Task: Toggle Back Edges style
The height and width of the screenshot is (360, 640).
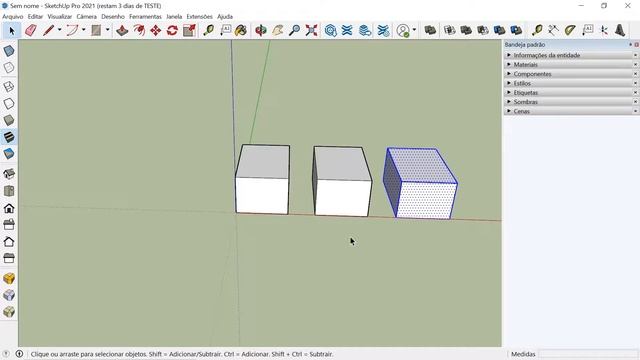Action: (9, 67)
